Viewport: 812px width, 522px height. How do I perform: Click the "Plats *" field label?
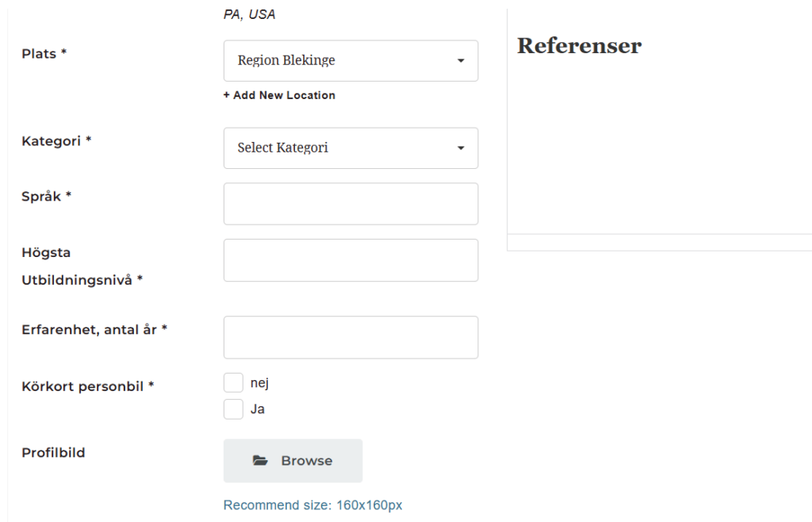44,54
